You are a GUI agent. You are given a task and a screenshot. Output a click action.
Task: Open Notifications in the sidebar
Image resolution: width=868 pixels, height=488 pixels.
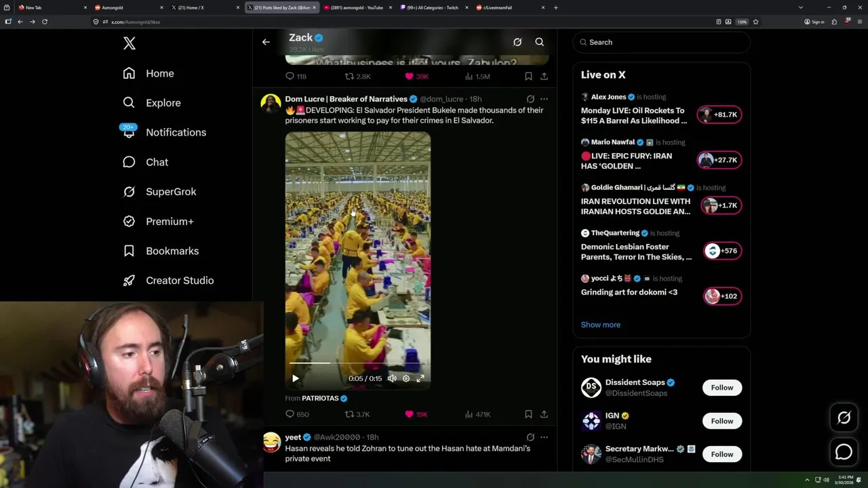click(x=164, y=132)
